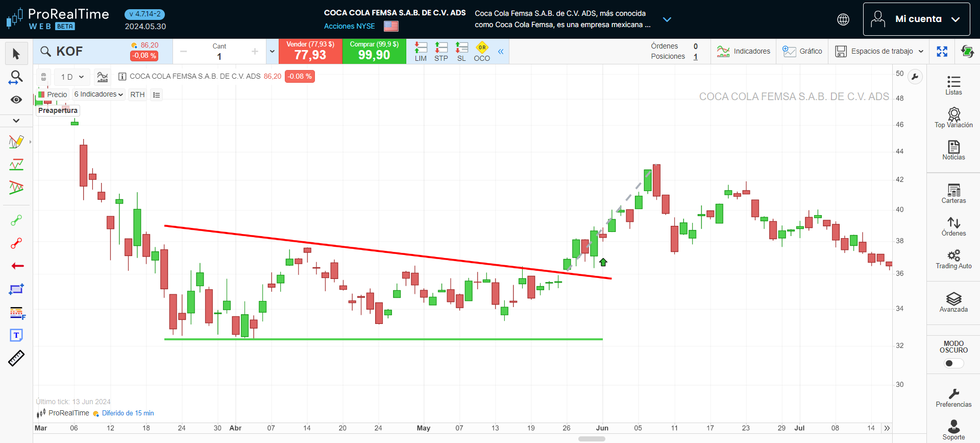Toggle the eye visibility icon
Screen dimensions: 980x443
[x=16, y=100]
